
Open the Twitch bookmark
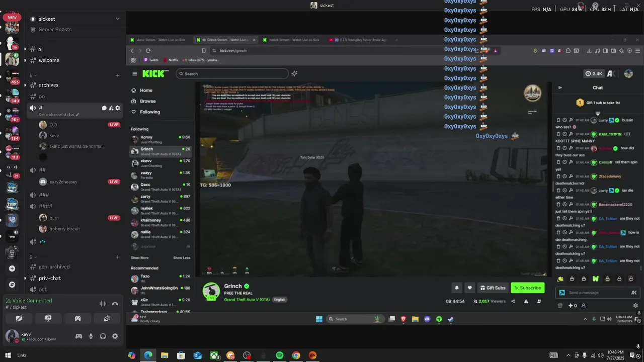coord(151,60)
